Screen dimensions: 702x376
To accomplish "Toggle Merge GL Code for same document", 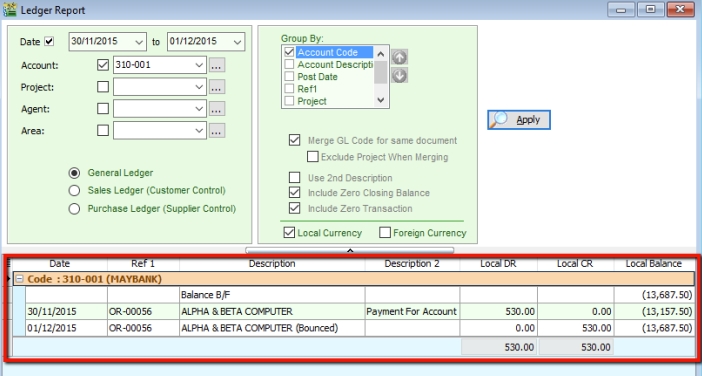I will [x=295, y=140].
